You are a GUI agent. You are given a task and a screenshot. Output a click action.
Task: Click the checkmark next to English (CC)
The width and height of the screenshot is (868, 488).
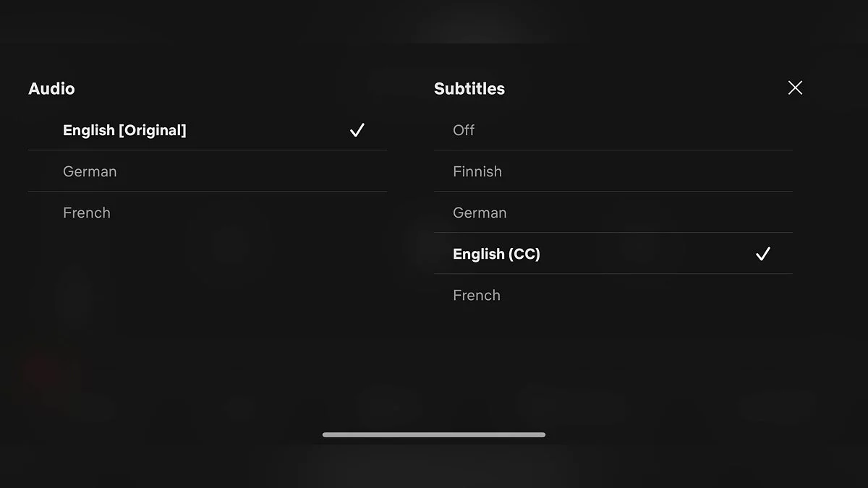(762, 254)
